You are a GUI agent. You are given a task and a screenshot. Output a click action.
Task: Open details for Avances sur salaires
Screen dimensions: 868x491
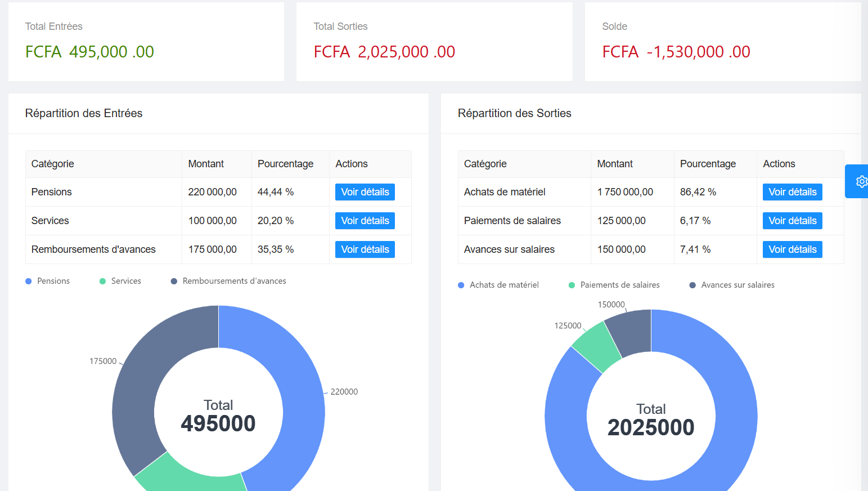(792, 249)
